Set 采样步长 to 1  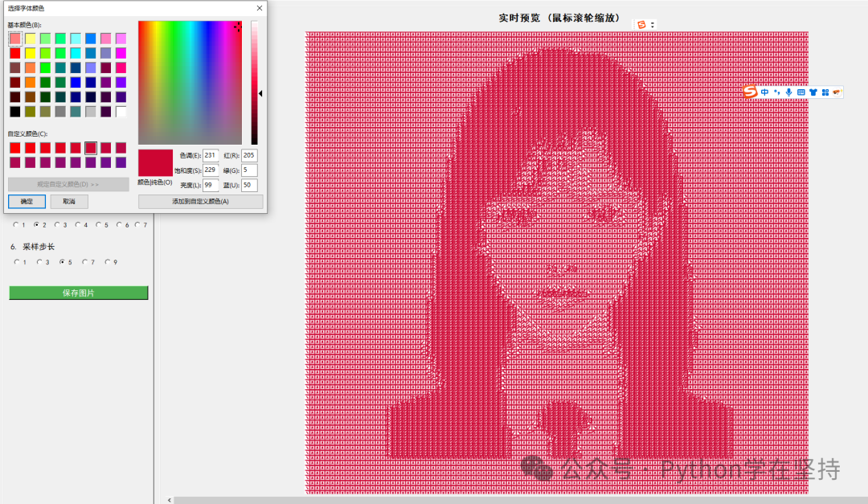[x=17, y=261]
